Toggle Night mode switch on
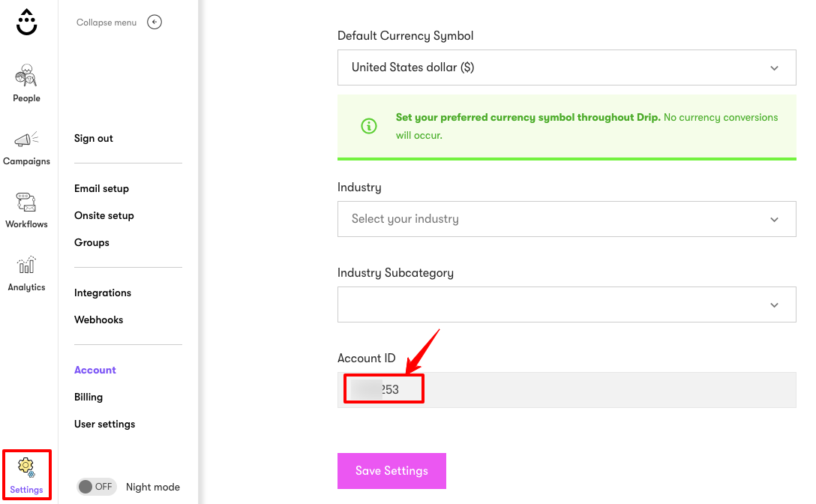 tap(95, 487)
